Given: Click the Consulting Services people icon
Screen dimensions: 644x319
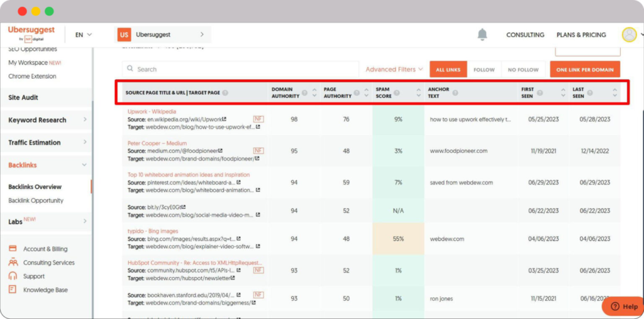Looking at the screenshot, I should pos(13,262).
